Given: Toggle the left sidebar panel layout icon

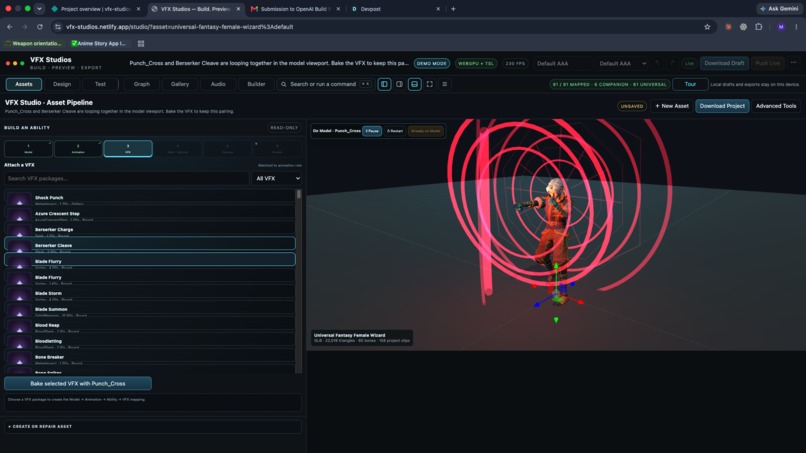Looking at the screenshot, I should point(384,84).
